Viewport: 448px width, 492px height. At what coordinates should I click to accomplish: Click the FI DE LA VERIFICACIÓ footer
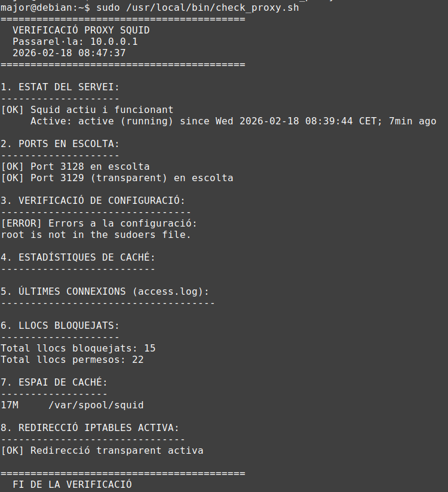click(72, 485)
